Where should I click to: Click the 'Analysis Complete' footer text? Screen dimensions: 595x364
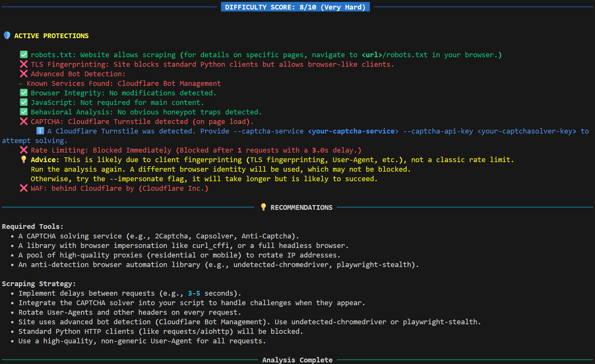click(297, 360)
